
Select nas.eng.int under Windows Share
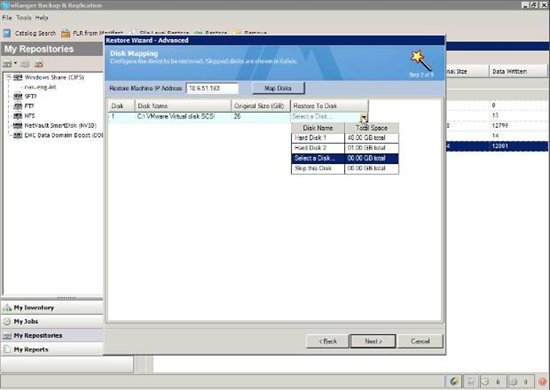pyautogui.click(x=40, y=87)
